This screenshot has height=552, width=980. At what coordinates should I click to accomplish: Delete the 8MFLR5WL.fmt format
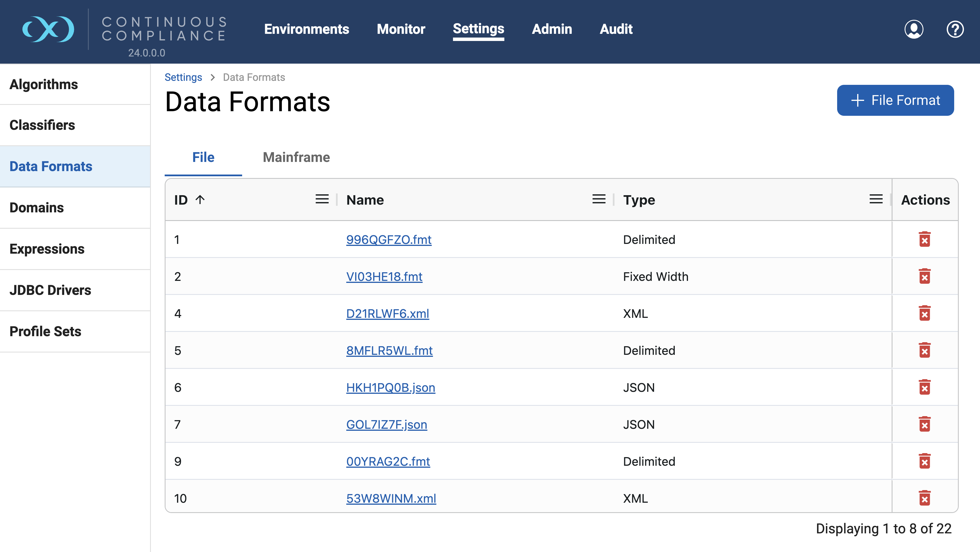click(x=925, y=351)
